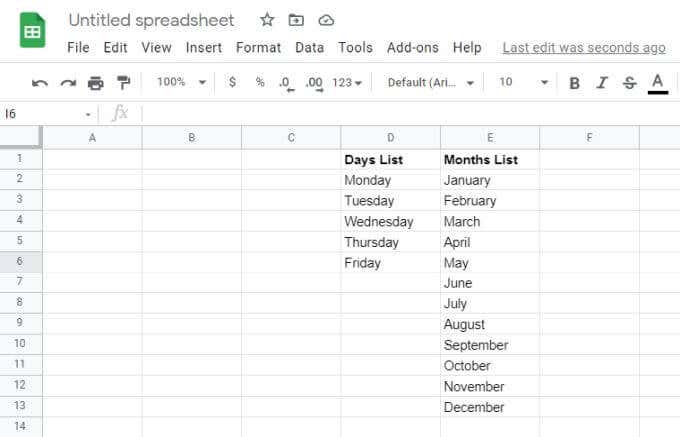This screenshot has width=680, height=437.
Task: Open the font family dropdown
Action: [x=430, y=82]
